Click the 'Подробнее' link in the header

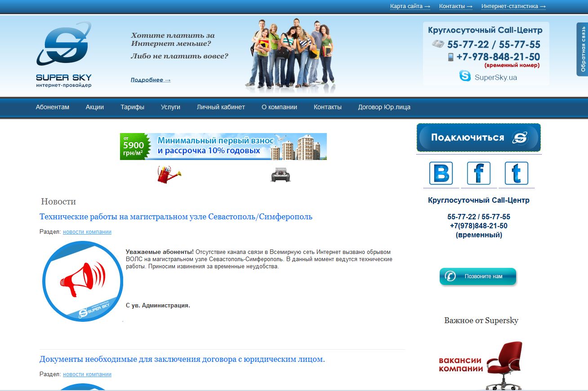tap(151, 80)
